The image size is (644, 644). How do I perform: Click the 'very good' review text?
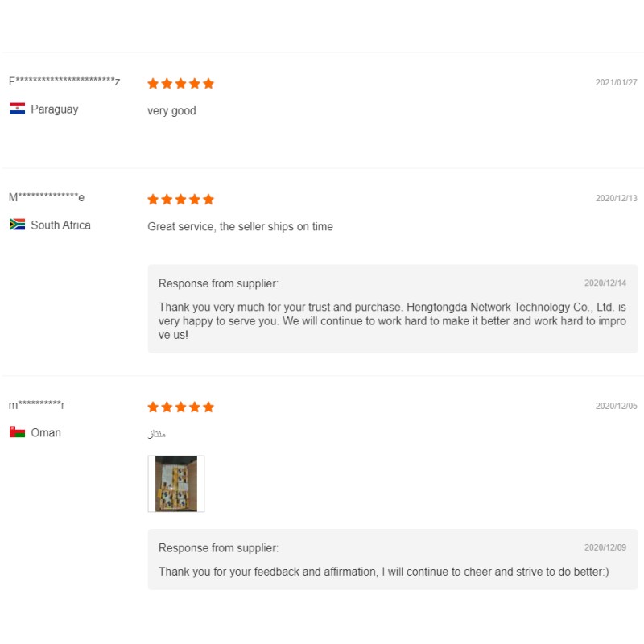click(x=171, y=110)
